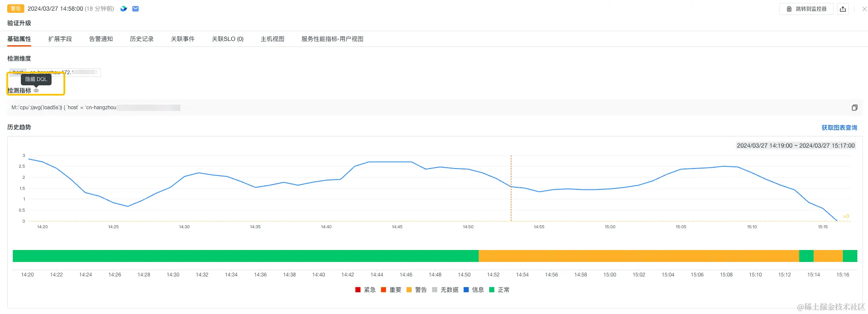
Task: Click the email notification icon
Action: click(x=136, y=9)
